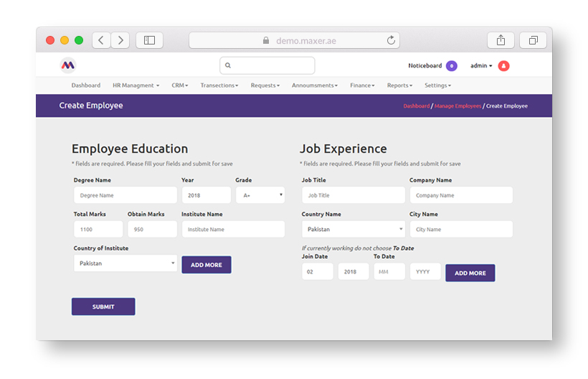The image size is (588, 379).
Task: Open the Country Name dropdown
Action: (x=353, y=230)
